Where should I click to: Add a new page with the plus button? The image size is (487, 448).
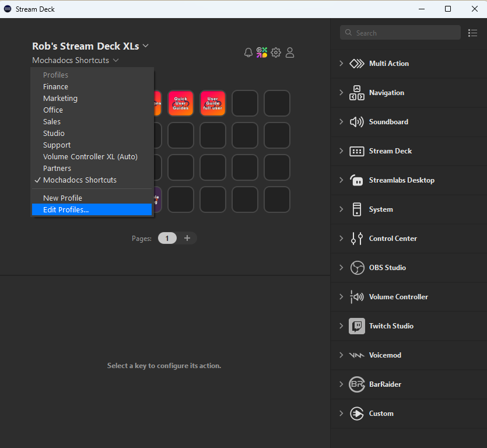point(187,238)
